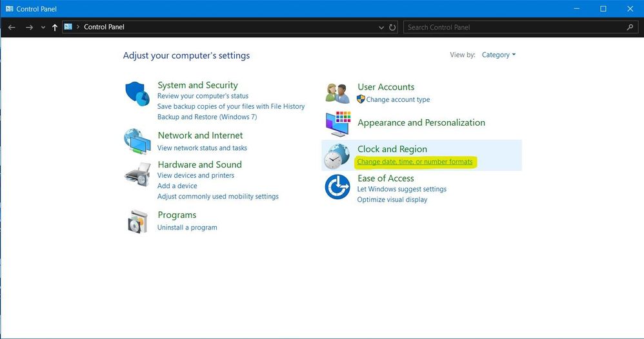This screenshot has width=644, height=339.
Task: Open the Clock and Region heading
Action: click(392, 149)
